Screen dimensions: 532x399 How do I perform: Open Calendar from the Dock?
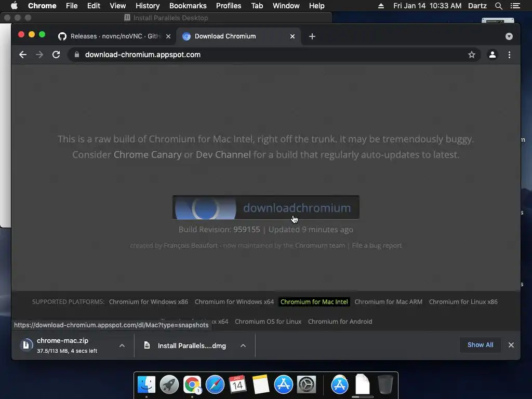tap(237, 384)
